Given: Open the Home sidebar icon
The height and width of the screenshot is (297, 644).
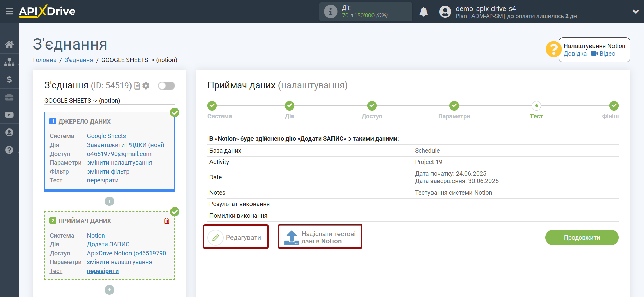Looking at the screenshot, I should click(9, 44).
